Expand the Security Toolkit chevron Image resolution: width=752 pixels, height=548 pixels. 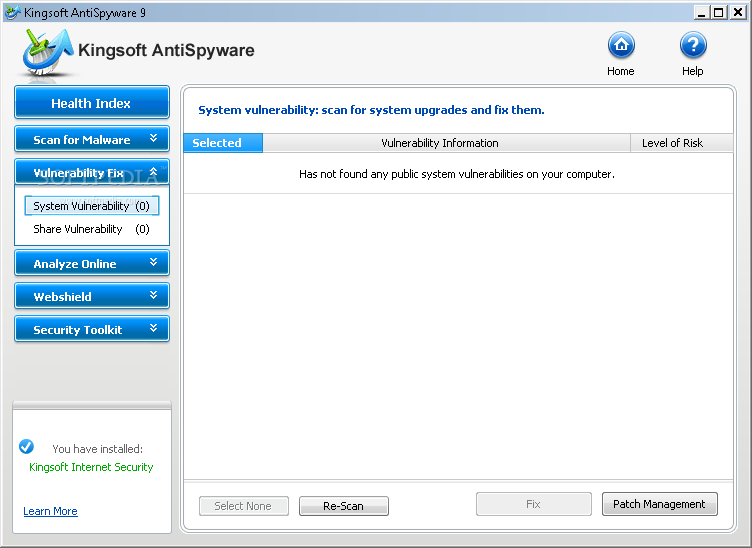point(153,328)
